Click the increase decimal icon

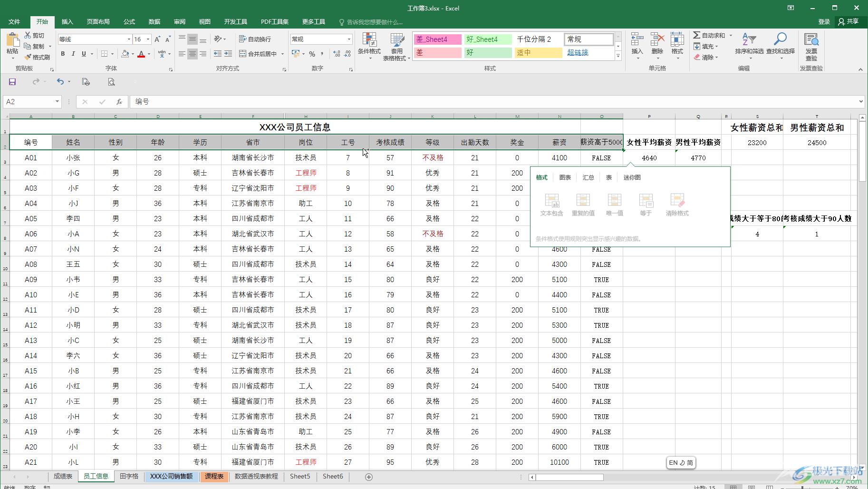coord(337,54)
